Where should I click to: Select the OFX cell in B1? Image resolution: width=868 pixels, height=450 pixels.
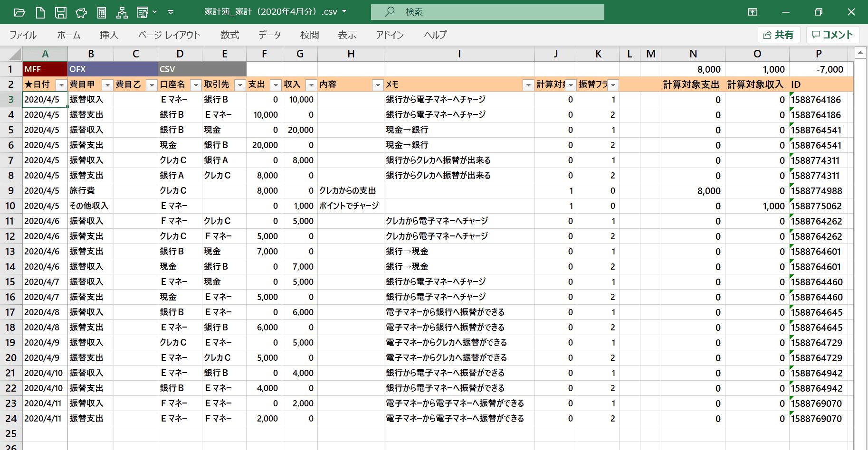(91, 69)
